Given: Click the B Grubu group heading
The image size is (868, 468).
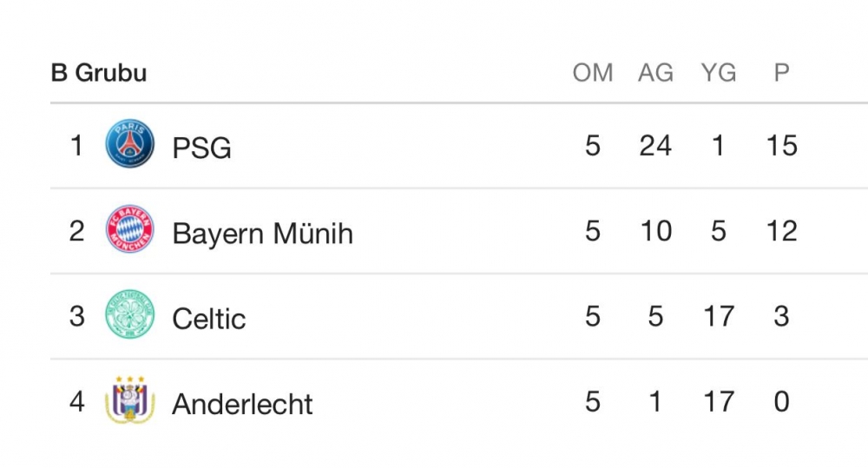Looking at the screenshot, I should click(98, 73).
